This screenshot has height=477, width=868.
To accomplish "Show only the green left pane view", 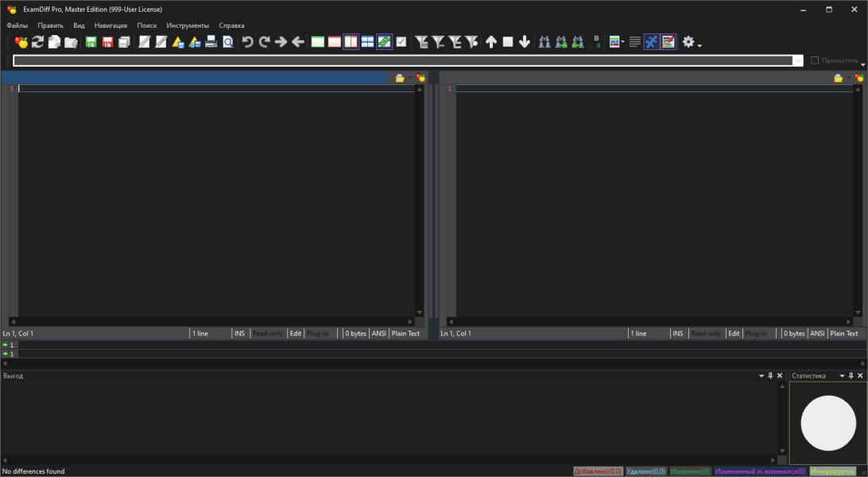I will 317,42.
